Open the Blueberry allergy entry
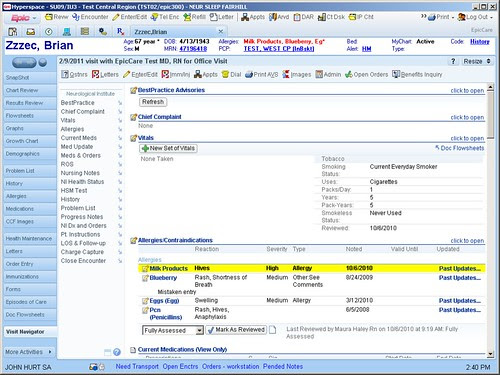 point(163,278)
